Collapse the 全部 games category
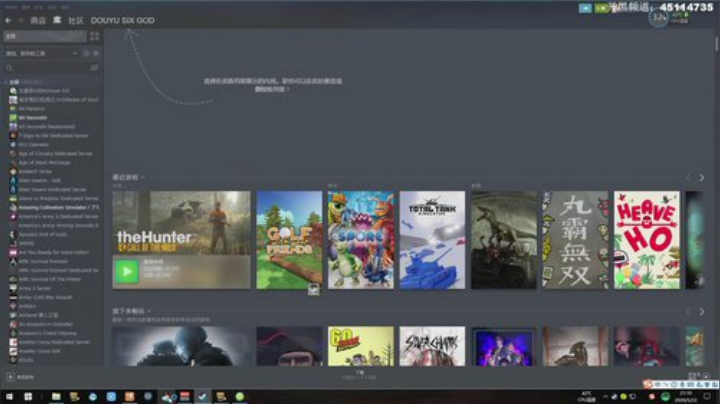720x404 pixels. pyautogui.click(x=6, y=82)
